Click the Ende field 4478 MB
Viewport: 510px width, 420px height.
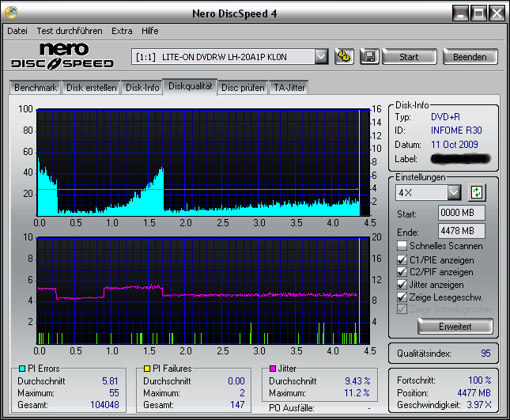(462, 231)
